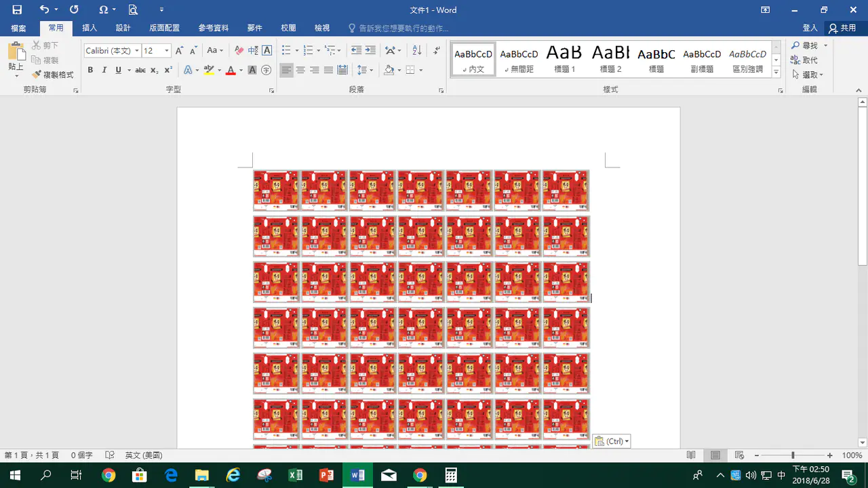Open the Change Case Aa dropdown
Screen dimensions: 868x488
(x=215, y=51)
